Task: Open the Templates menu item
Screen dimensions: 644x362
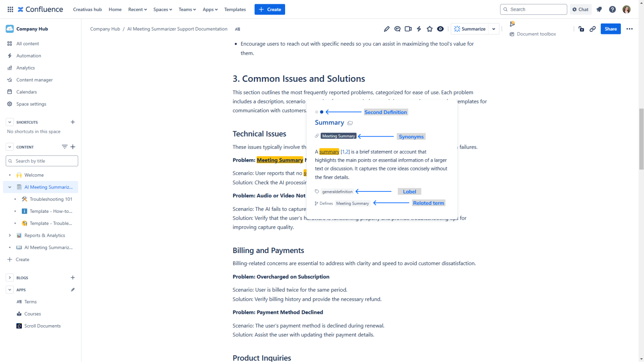Action: coord(235,9)
